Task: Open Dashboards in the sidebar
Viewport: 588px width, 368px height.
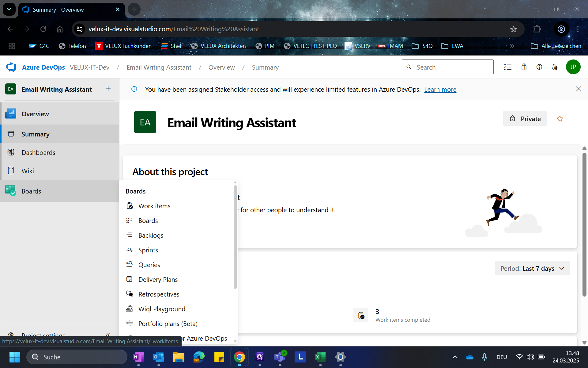Action: [x=60, y=152]
